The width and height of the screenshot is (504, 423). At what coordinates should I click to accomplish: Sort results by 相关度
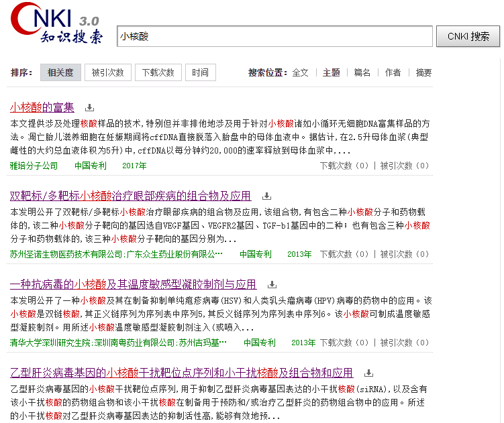(x=60, y=72)
